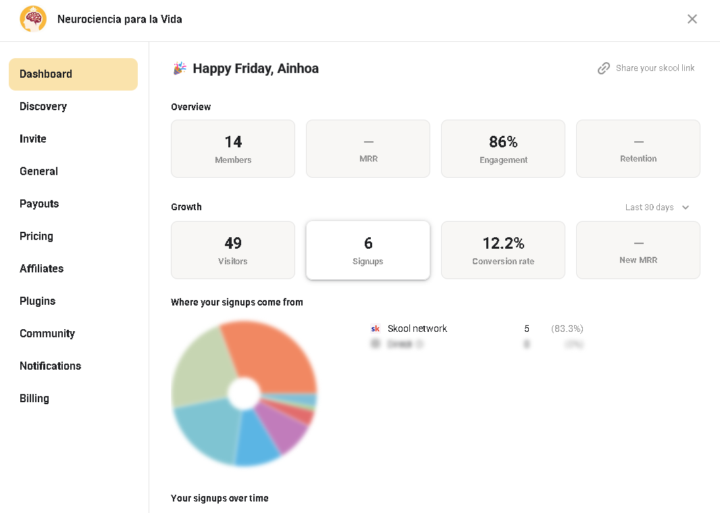Click the orange slice of the pie chart
720x513 pixels.
(x=273, y=356)
